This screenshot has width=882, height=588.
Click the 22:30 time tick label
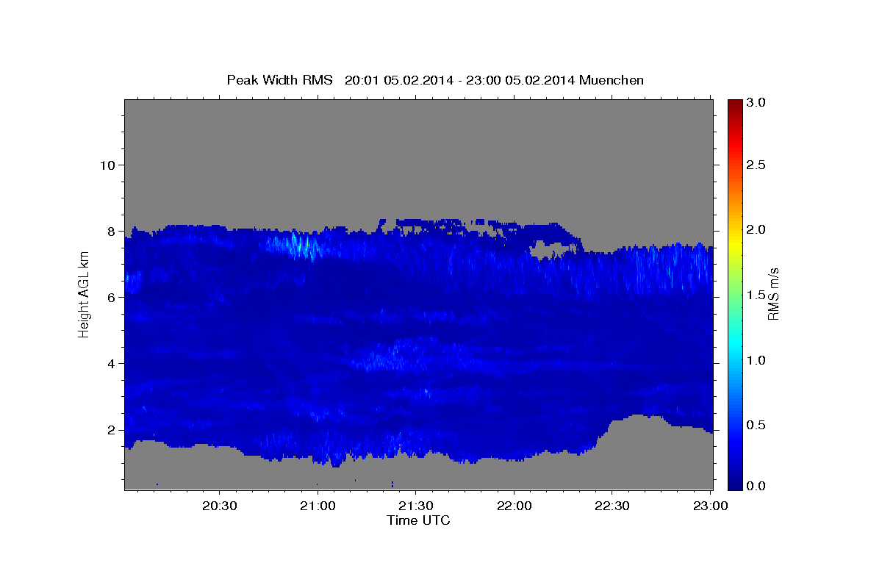[612, 506]
